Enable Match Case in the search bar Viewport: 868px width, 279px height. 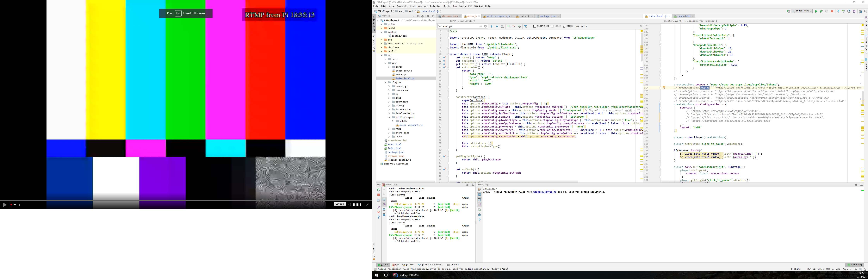535,26
